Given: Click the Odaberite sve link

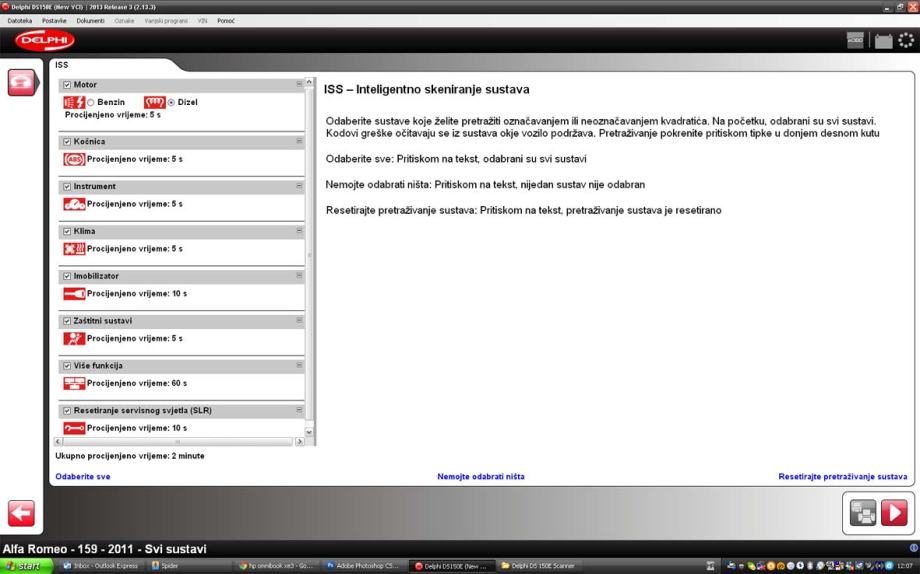Looking at the screenshot, I should point(83,477).
